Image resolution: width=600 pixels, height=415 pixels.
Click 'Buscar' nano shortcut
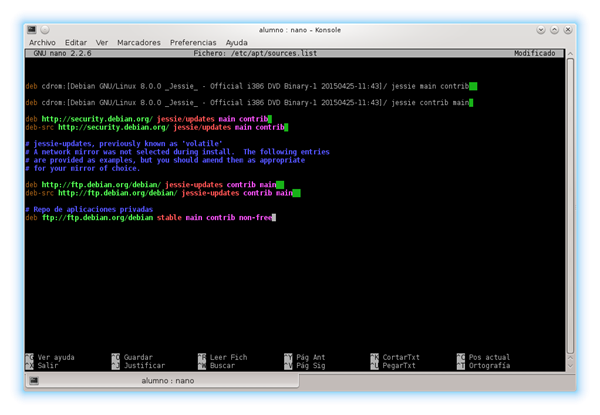(x=217, y=366)
